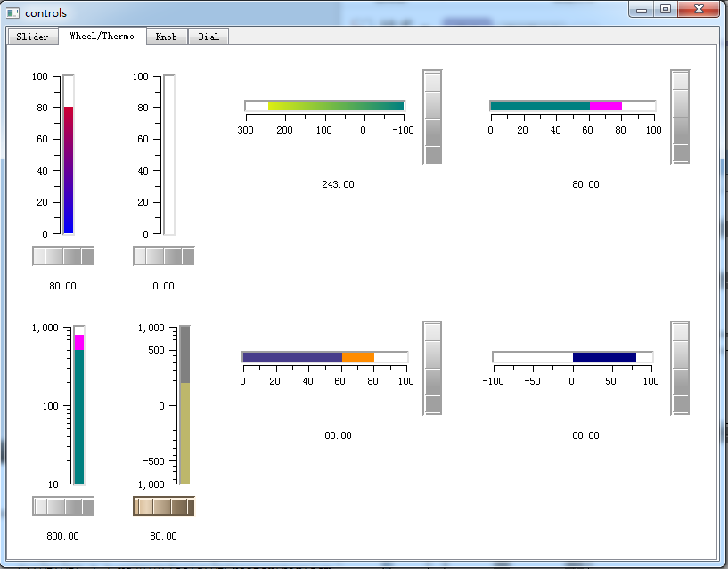Click the vertical wheel beside the purple-orange bar

[x=432, y=368]
